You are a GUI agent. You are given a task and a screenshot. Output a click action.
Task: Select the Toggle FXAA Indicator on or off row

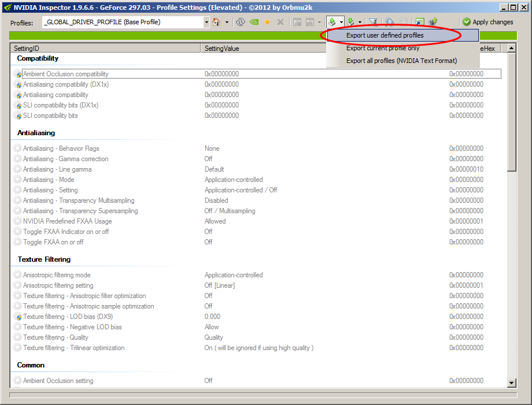click(x=257, y=232)
